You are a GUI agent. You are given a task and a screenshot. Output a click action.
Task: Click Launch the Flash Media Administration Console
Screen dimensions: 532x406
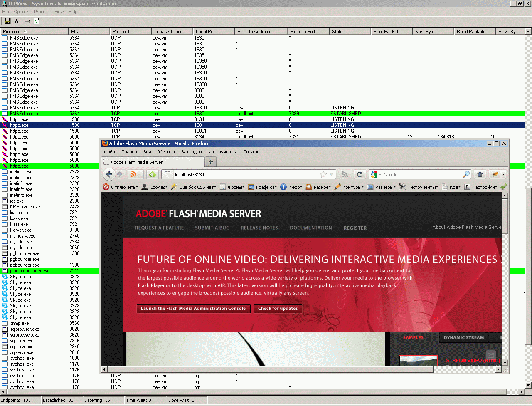[193, 308]
